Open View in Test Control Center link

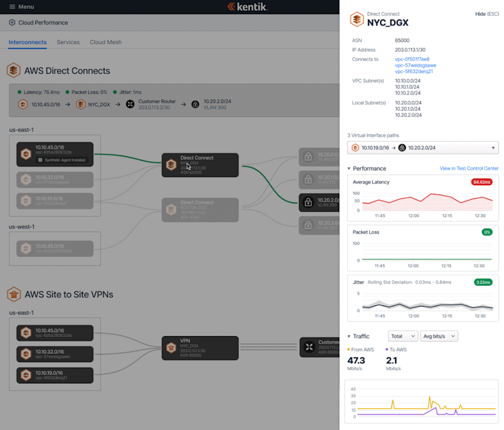pyautogui.click(x=469, y=168)
